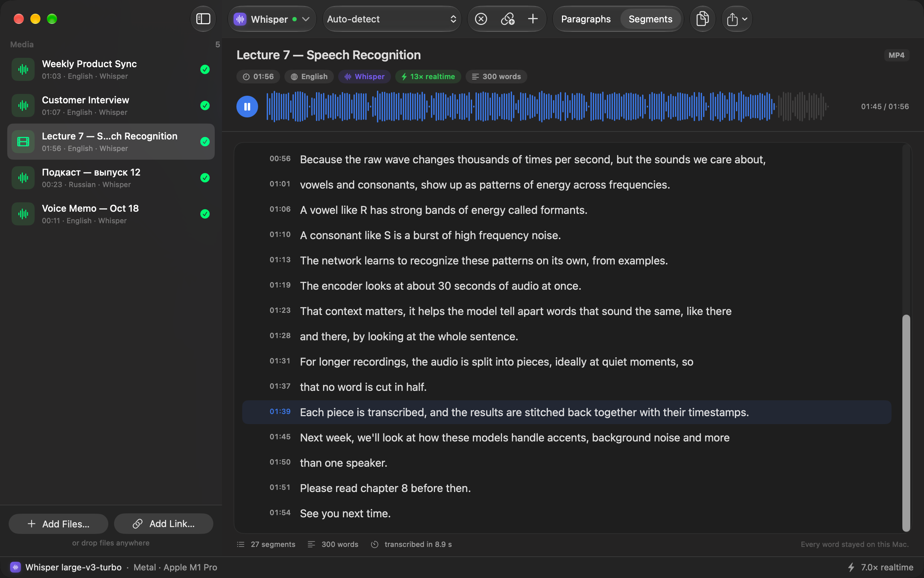Pause audio playback
The width and height of the screenshot is (924, 578).
pos(247,106)
